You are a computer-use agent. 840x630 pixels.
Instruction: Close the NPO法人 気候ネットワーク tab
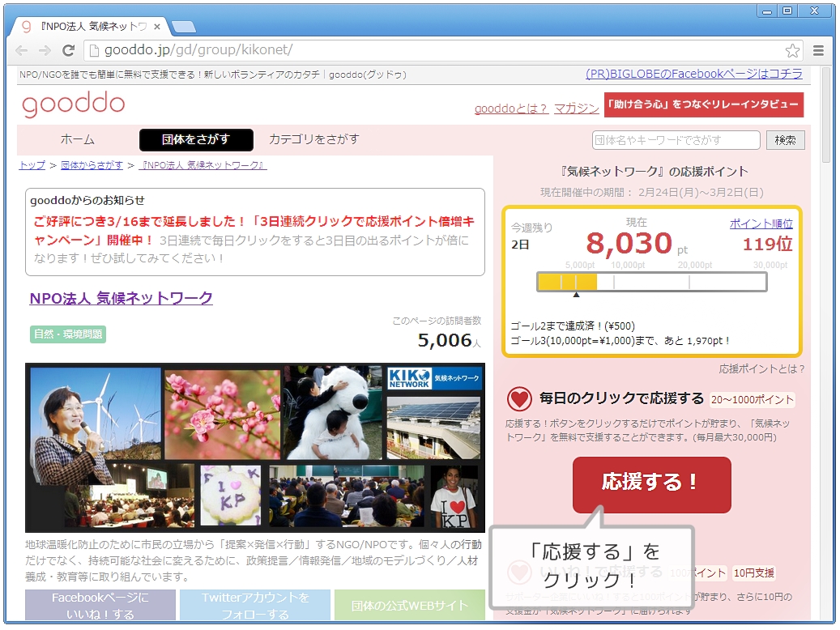coord(157,26)
